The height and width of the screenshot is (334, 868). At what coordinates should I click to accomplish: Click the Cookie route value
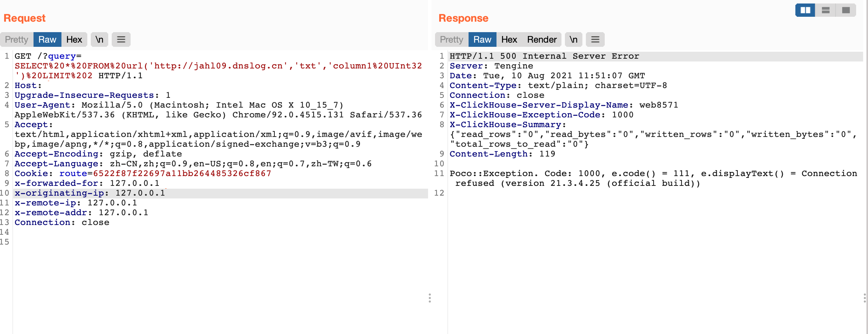182,174
